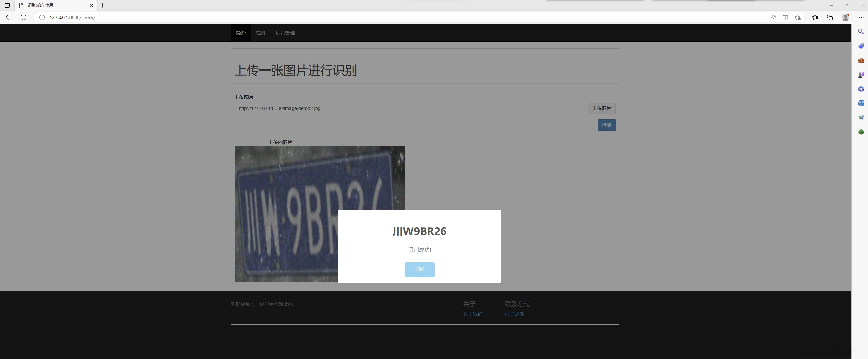Click the bold 上传图片 field label

(244, 97)
